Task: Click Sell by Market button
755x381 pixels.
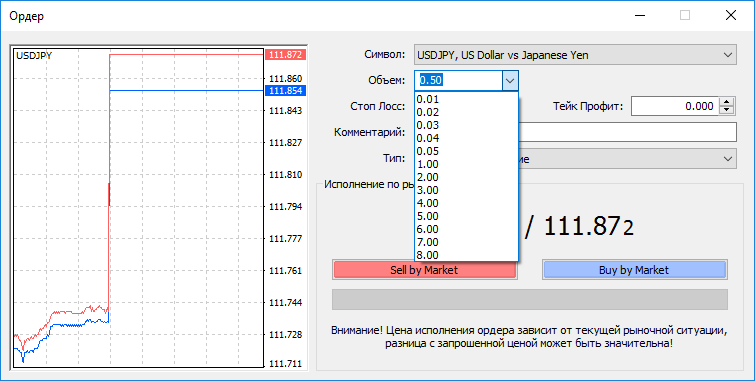Action: [x=424, y=270]
